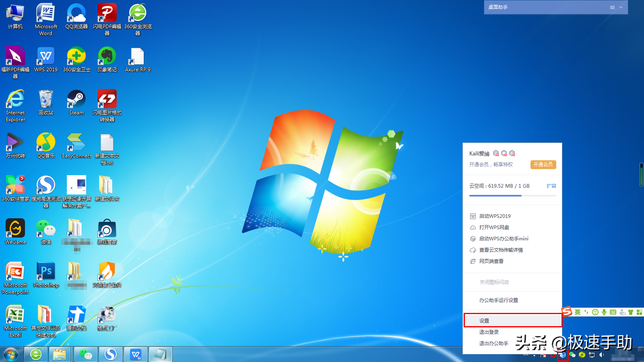Expand 桌面助手 dropdown chevron
644x362 pixels.
coord(621,7)
